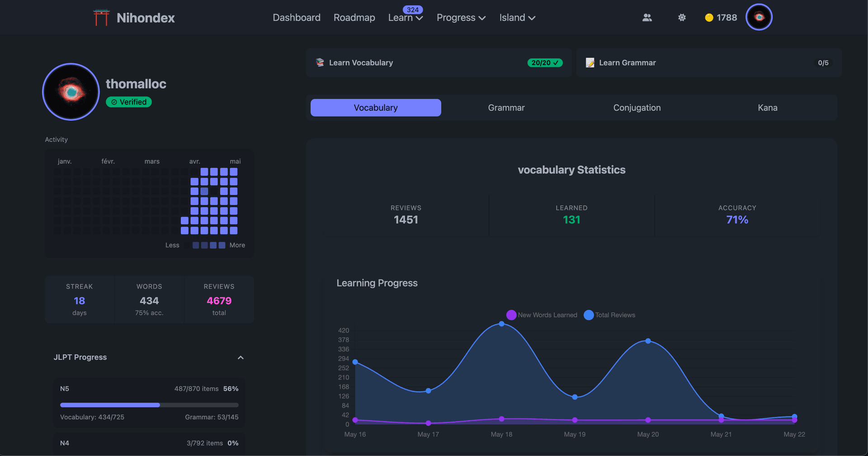This screenshot has width=868, height=456.
Task: Switch to the Conjugation tab
Action: pos(637,108)
